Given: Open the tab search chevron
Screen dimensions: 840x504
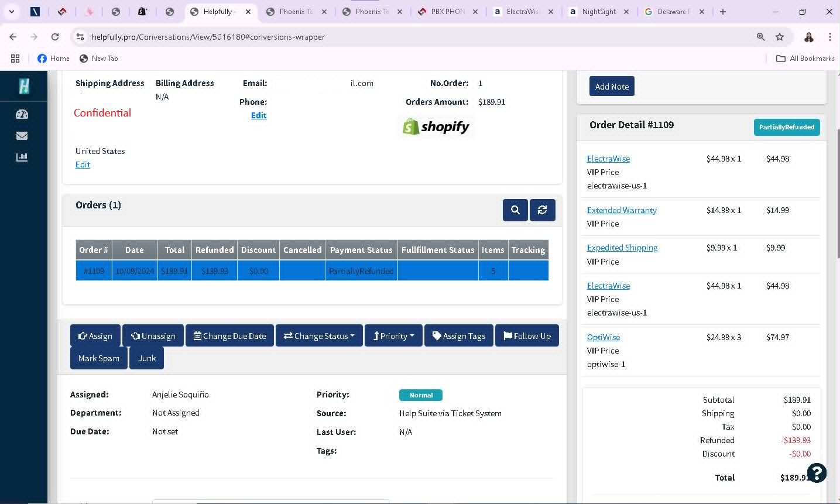Looking at the screenshot, I should point(12,12).
